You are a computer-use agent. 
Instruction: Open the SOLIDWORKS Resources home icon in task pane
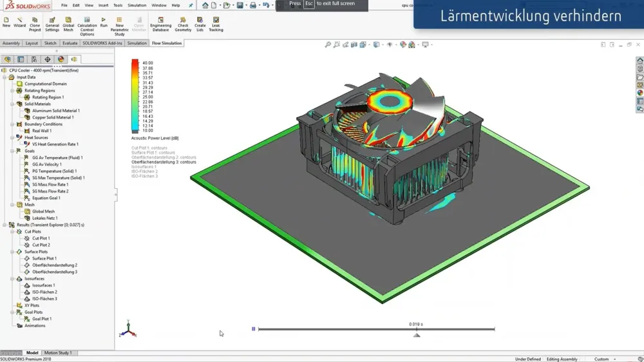pyautogui.click(x=640, y=61)
